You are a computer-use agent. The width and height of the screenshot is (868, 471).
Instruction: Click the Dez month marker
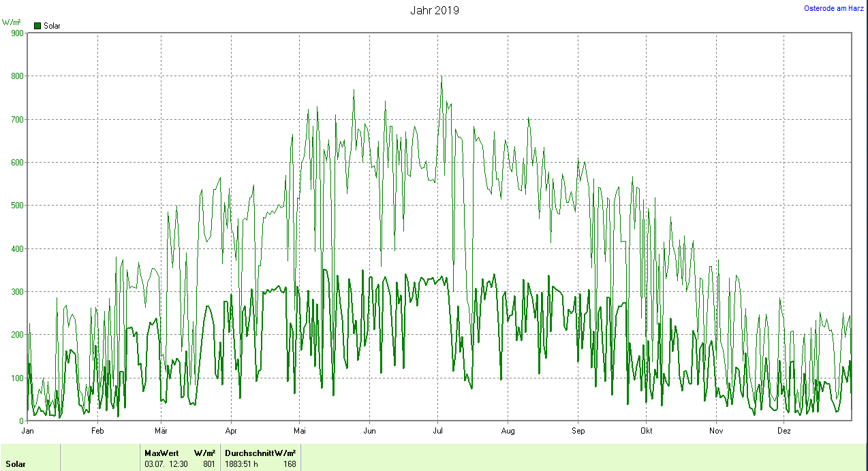(x=784, y=431)
